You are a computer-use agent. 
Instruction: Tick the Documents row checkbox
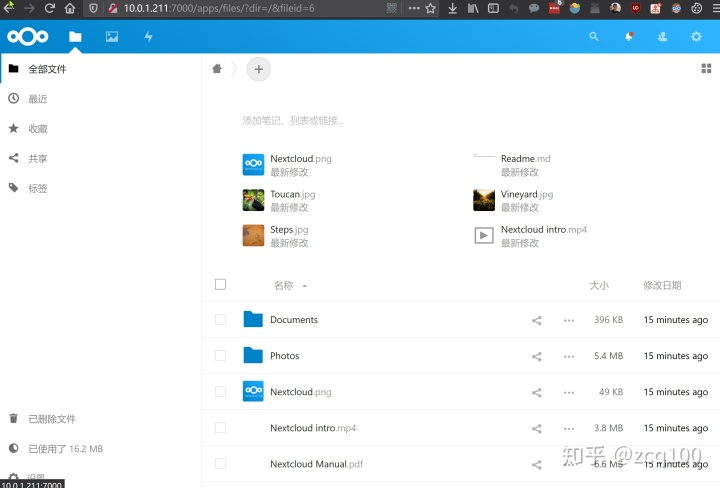220,320
